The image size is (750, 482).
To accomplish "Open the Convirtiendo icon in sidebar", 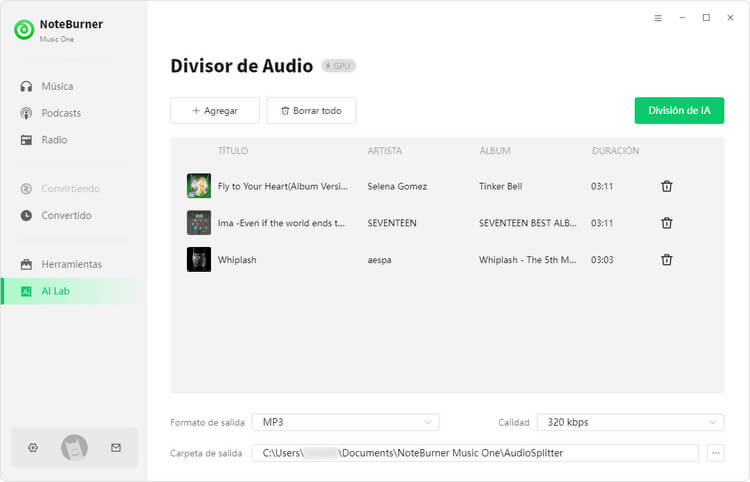I will [x=26, y=189].
